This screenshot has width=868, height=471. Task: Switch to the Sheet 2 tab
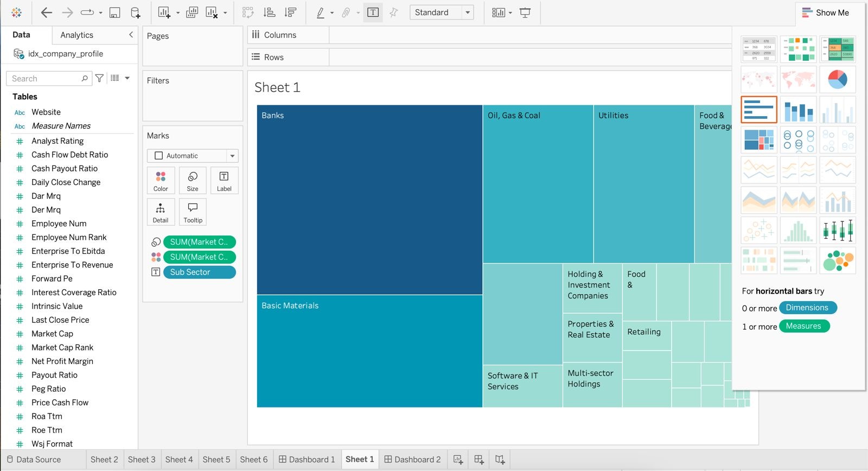point(104,460)
